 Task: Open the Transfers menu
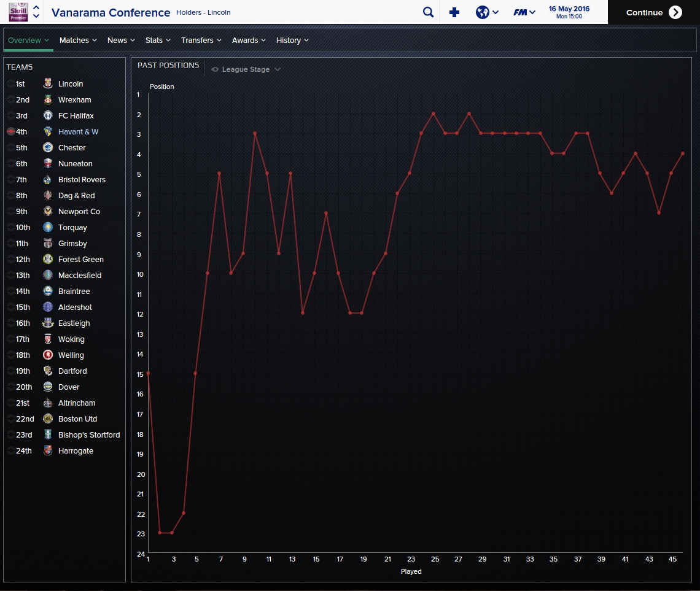pyautogui.click(x=201, y=40)
